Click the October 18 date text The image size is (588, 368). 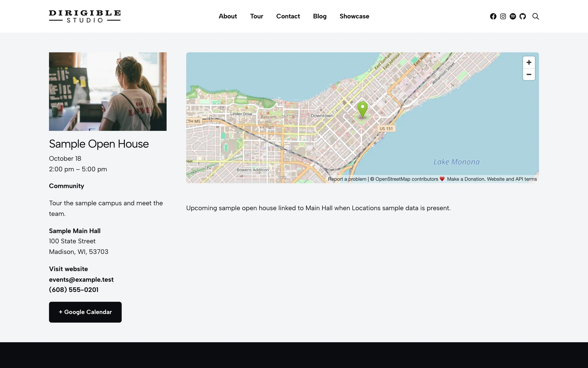(65, 158)
